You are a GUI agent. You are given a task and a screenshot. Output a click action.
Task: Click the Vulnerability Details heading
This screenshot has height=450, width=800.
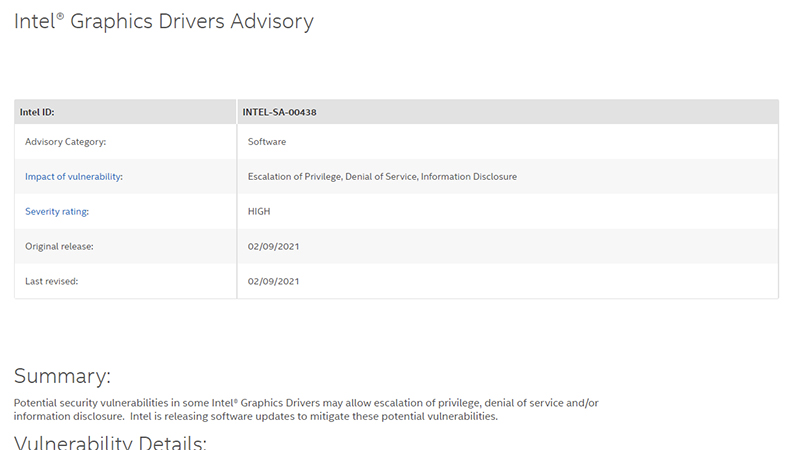point(110,442)
